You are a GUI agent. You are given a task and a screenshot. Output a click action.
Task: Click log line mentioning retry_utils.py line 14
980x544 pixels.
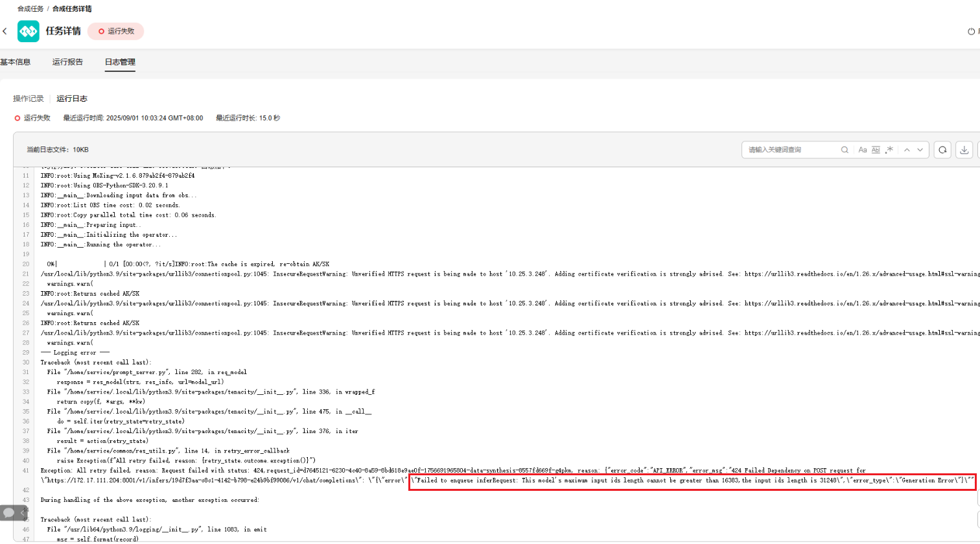(x=168, y=451)
